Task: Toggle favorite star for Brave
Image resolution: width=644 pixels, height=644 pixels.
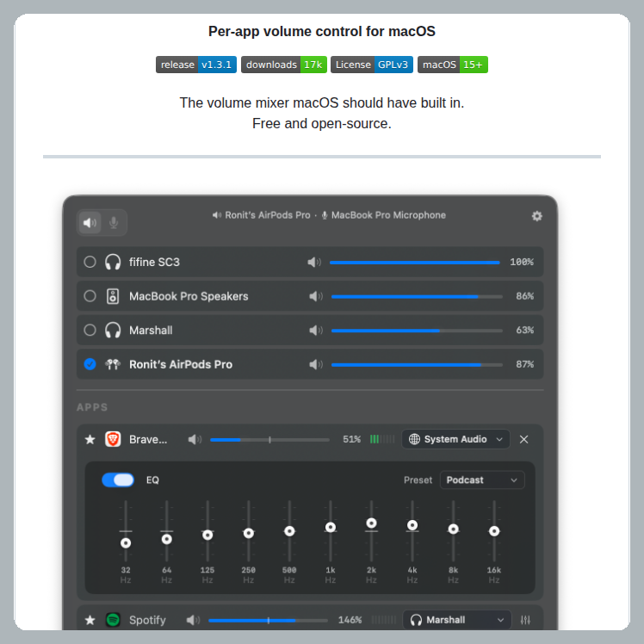Action: (90, 439)
